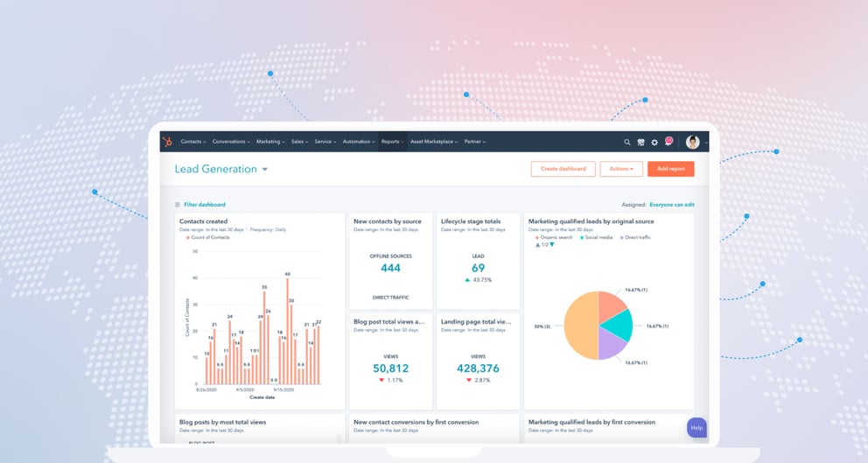Viewport: 868px width, 463px height.
Task: Open the Marketplace storefront icon
Action: tap(640, 142)
